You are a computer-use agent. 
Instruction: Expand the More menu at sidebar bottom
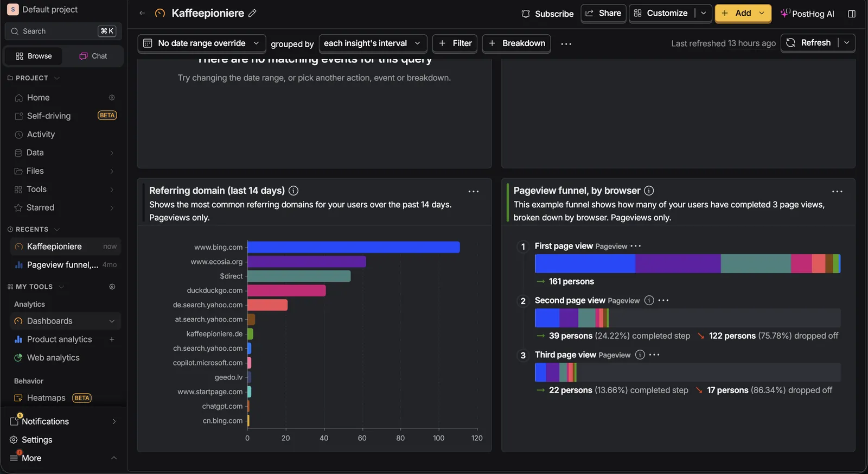click(63, 458)
